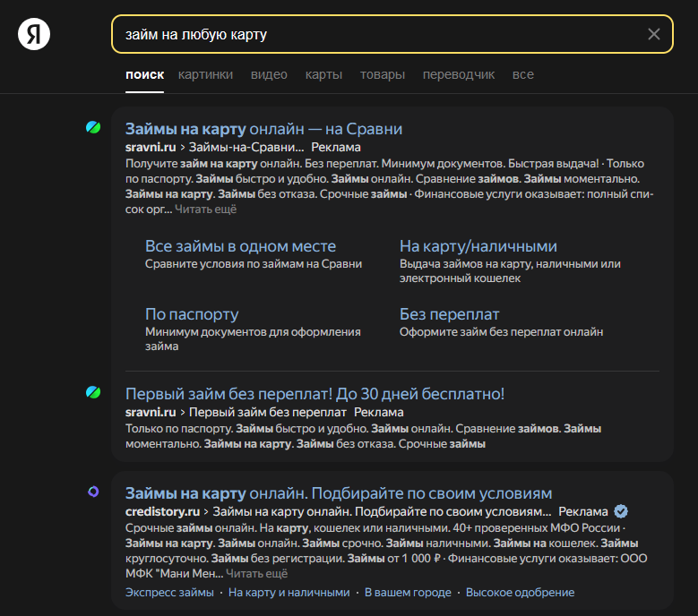This screenshot has width=698, height=616.
Task: Click 'Реклама' label of credistory ad
Action: pos(583,511)
